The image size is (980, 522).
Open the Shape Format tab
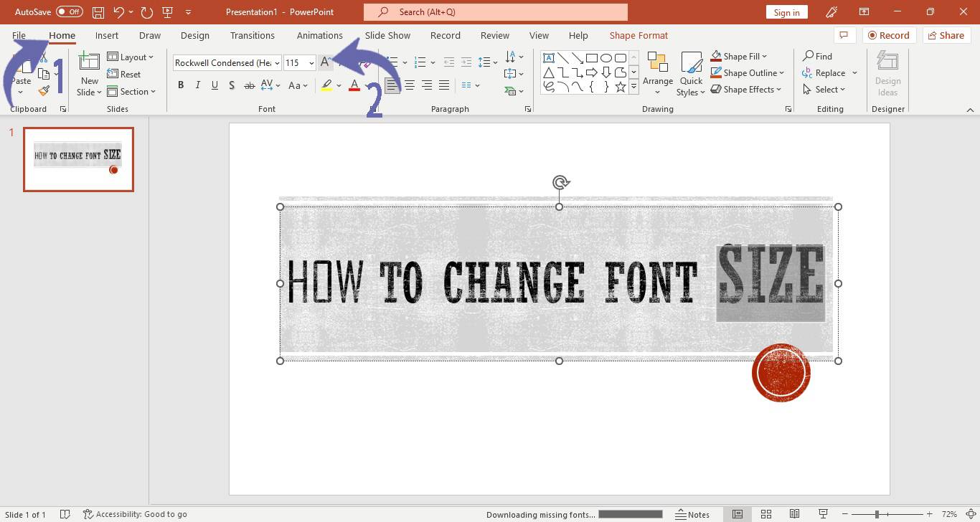[639, 35]
